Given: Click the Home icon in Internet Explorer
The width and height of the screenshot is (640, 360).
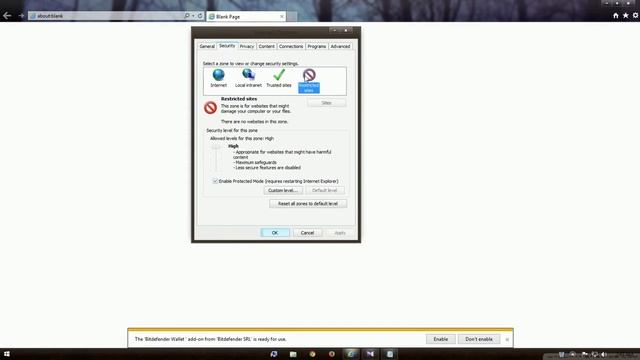Looking at the screenshot, I should 616,16.
